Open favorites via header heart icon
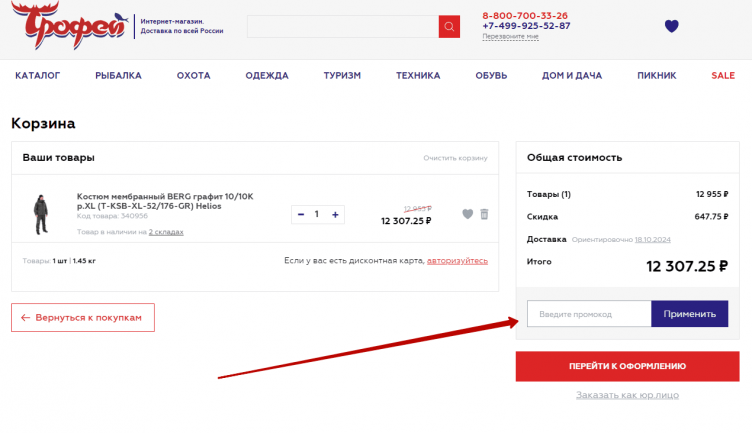This screenshot has height=433, width=752. (x=671, y=26)
